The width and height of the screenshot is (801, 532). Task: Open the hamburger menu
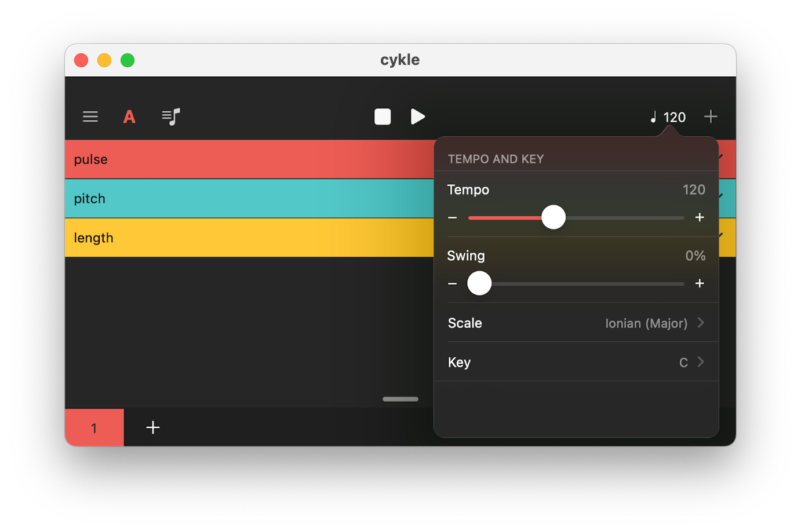pyautogui.click(x=90, y=117)
